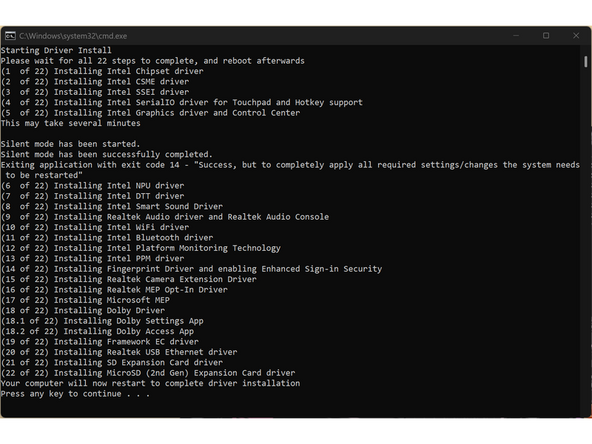This screenshot has width=592, height=444.
Task: Click the 'Installing Intel Graphics driver' line
Action: [x=151, y=113]
